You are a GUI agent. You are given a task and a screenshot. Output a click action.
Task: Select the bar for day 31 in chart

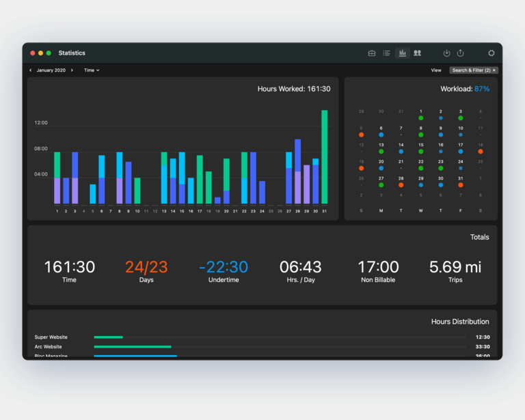325,157
